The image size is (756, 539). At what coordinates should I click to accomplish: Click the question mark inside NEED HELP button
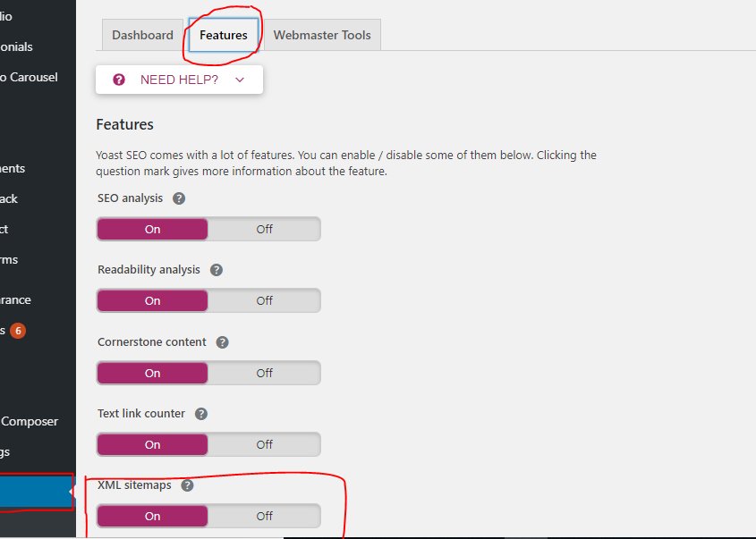118,79
